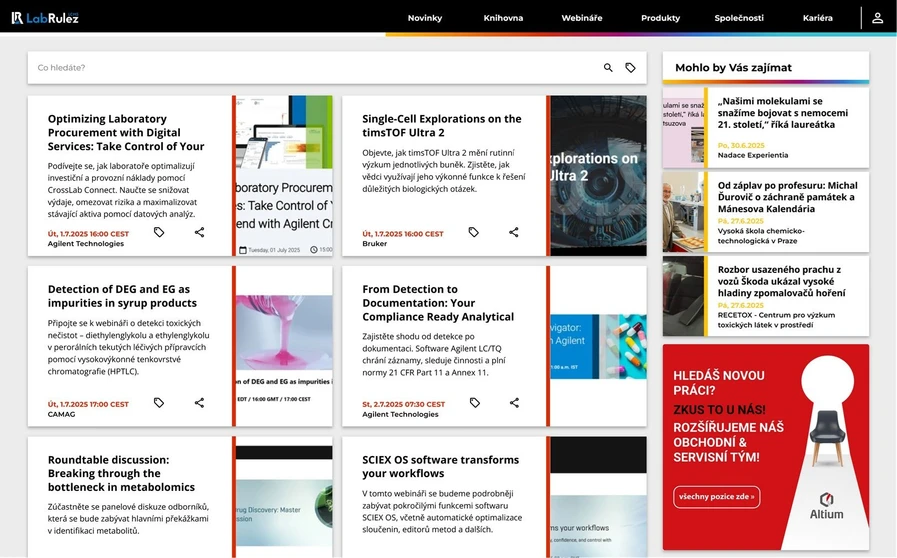Share the Detection of DEG and EG webinar
This screenshot has width=897, height=558.
199,403
